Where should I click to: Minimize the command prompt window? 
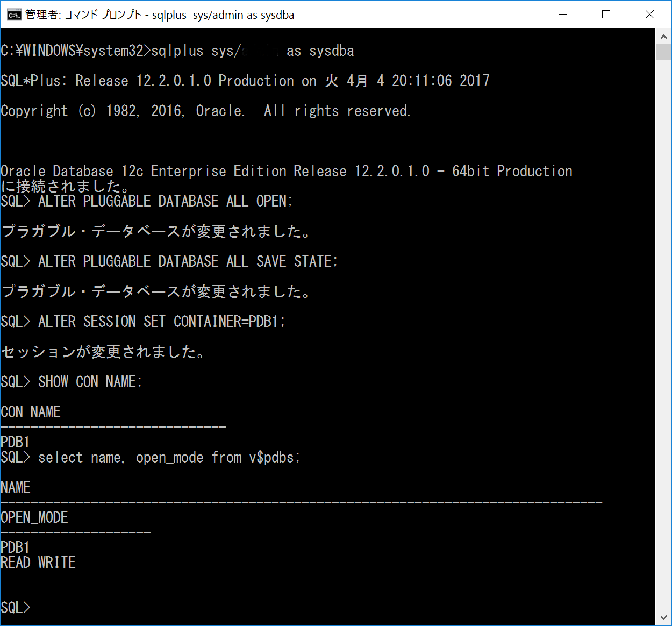click(563, 15)
